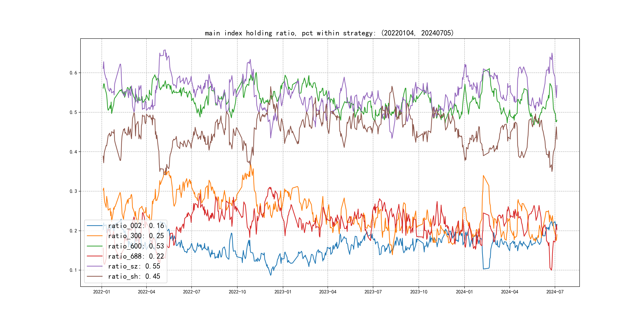This screenshot has height=322, width=644.
Task: Click the ratio_sz legend label
Action: point(134,266)
